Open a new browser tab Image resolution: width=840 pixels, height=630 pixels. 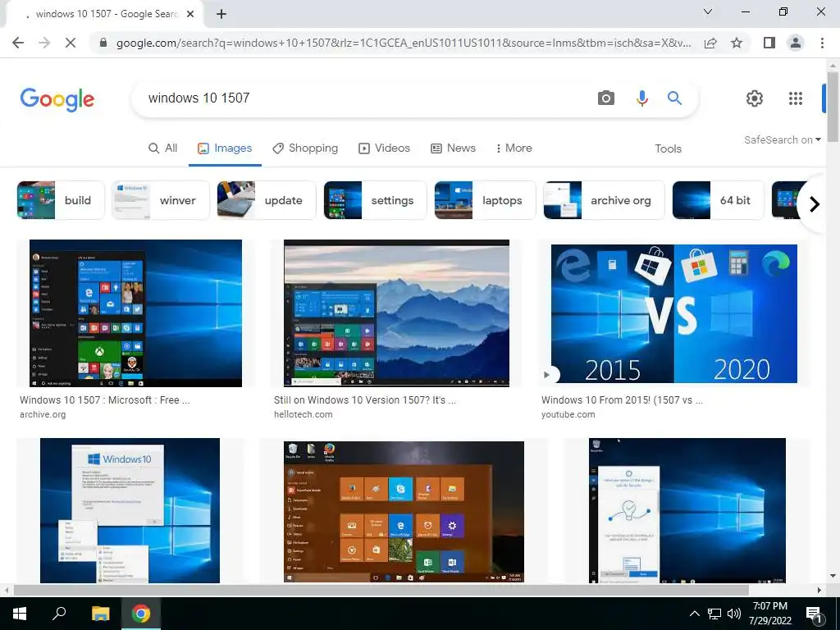tap(221, 14)
